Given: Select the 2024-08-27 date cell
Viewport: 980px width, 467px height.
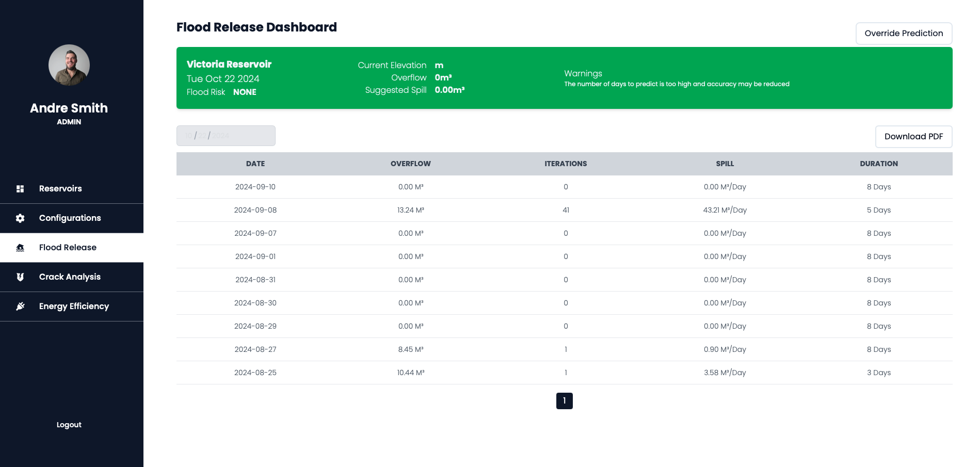Looking at the screenshot, I should click(x=255, y=349).
